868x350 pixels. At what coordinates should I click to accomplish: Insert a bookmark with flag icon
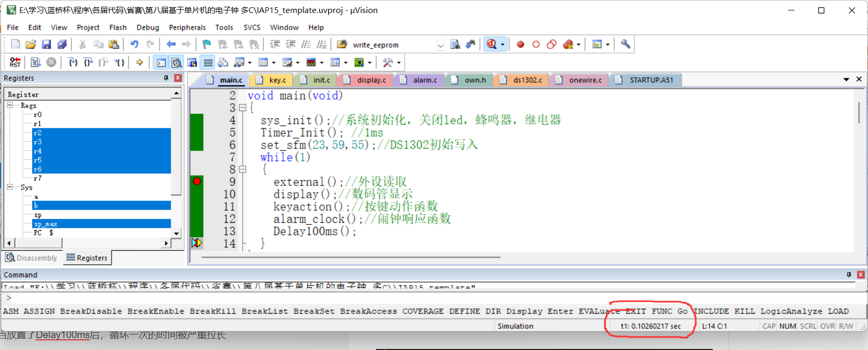click(x=206, y=45)
